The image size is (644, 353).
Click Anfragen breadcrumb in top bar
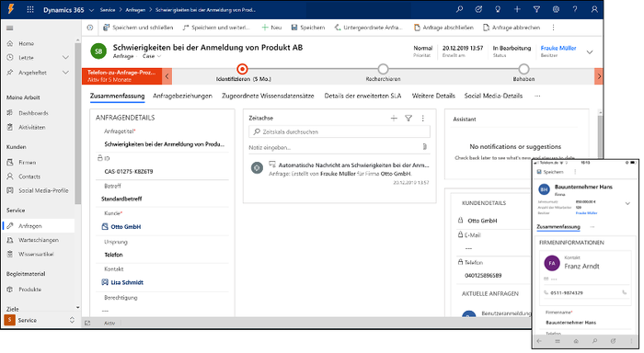(x=135, y=10)
